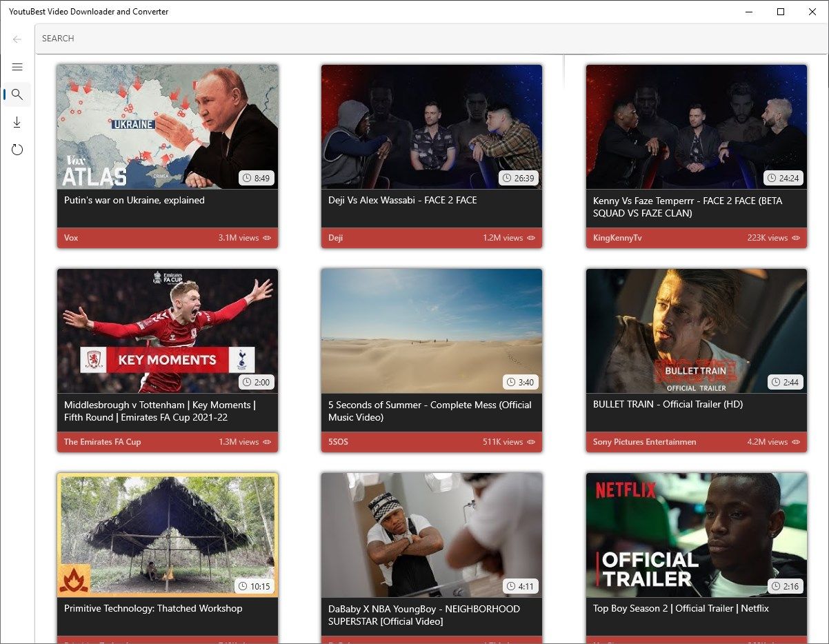Click the circular refresh/convert sidebar icon

(x=17, y=150)
